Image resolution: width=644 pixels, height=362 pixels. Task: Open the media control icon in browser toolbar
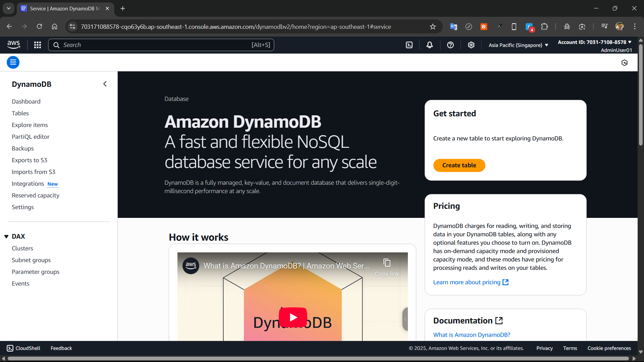click(604, 26)
